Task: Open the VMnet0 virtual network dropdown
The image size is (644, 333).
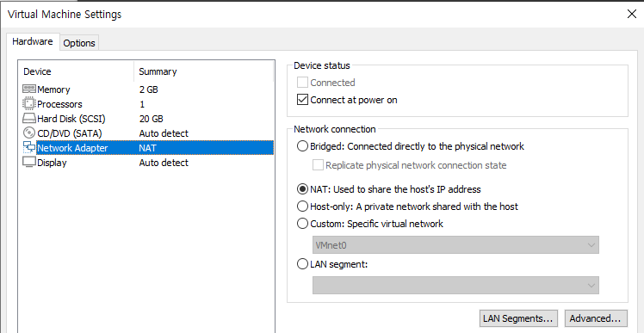Action: pos(455,245)
